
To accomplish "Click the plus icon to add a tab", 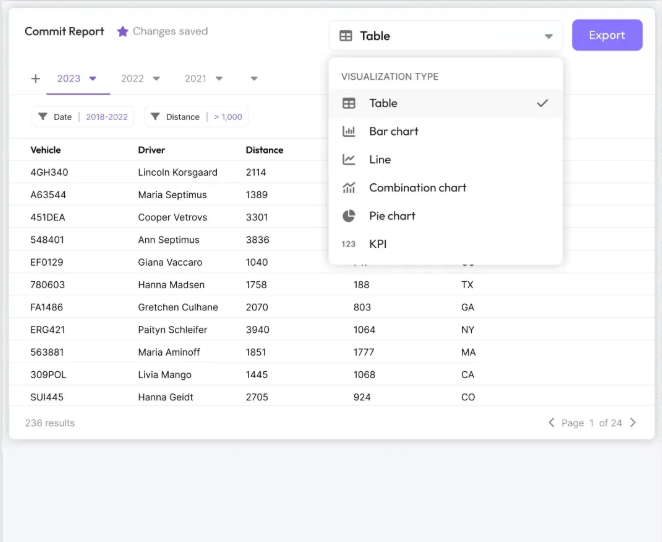I will point(36,78).
